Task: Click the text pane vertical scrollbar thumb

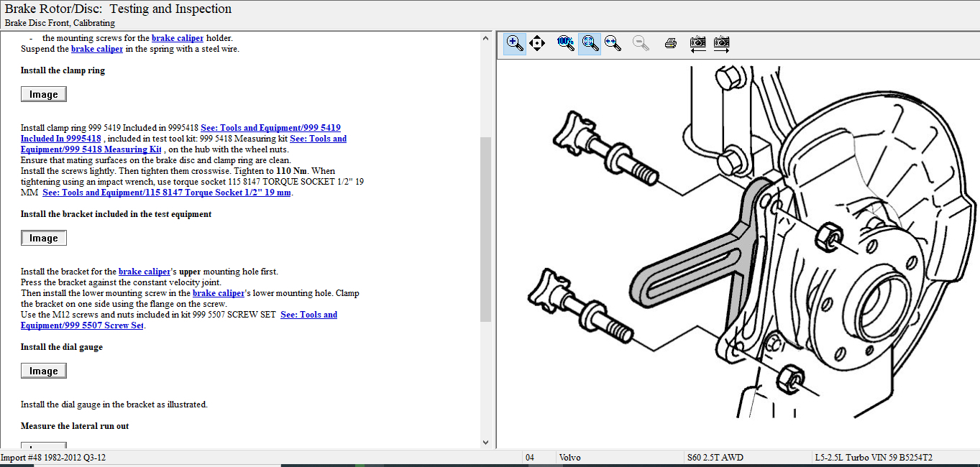Action: tap(485, 230)
